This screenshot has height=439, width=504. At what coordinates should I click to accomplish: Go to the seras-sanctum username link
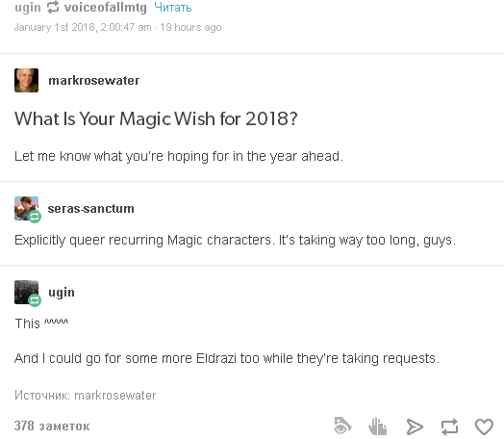pos(91,208)
